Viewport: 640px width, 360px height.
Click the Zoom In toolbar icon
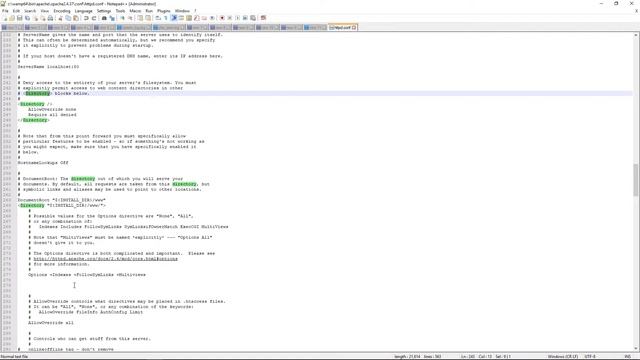(123, 18)
